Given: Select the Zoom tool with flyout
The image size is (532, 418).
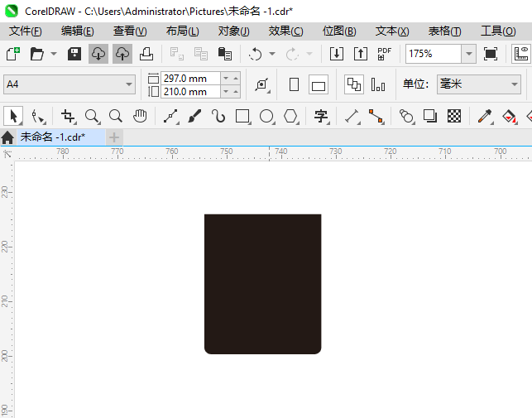Looking at the screenshot, I should tap(93, 116).
